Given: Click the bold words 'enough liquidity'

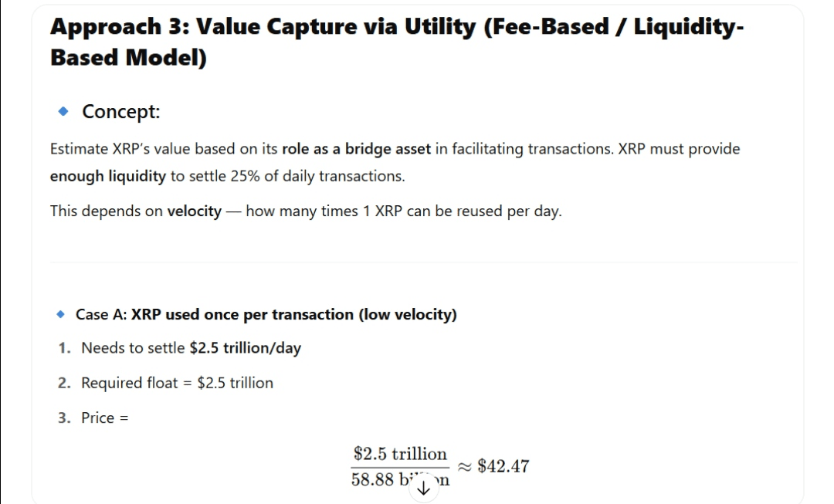Looking at the screenshot, I should pyautogui.click(x=108, y=176).
